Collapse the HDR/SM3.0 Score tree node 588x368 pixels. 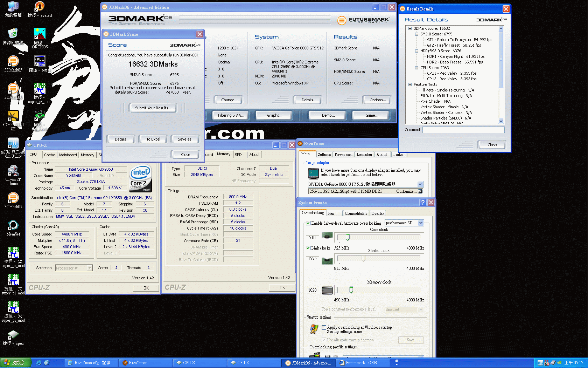click(416, 51)
